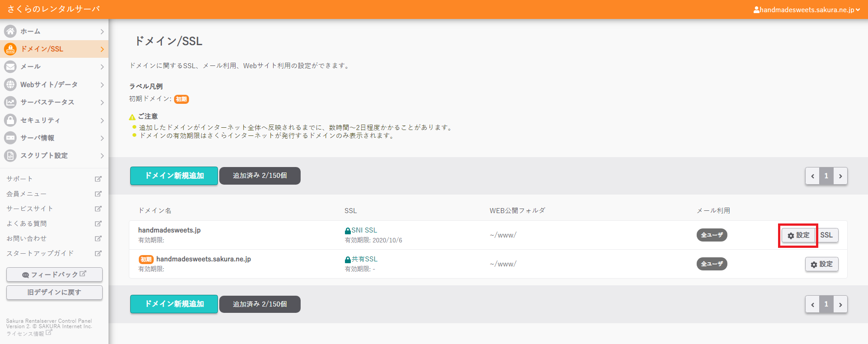
Task: Click SNI SSL lock icon for handmadesweets.jp
Action: [x=348, y=231]
